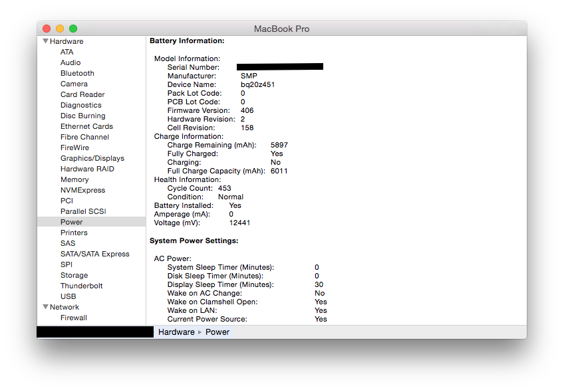564x392 pixels.
Task: Select Camera in the sidebar
Action: pyautogui.click(x=74, y=84)
